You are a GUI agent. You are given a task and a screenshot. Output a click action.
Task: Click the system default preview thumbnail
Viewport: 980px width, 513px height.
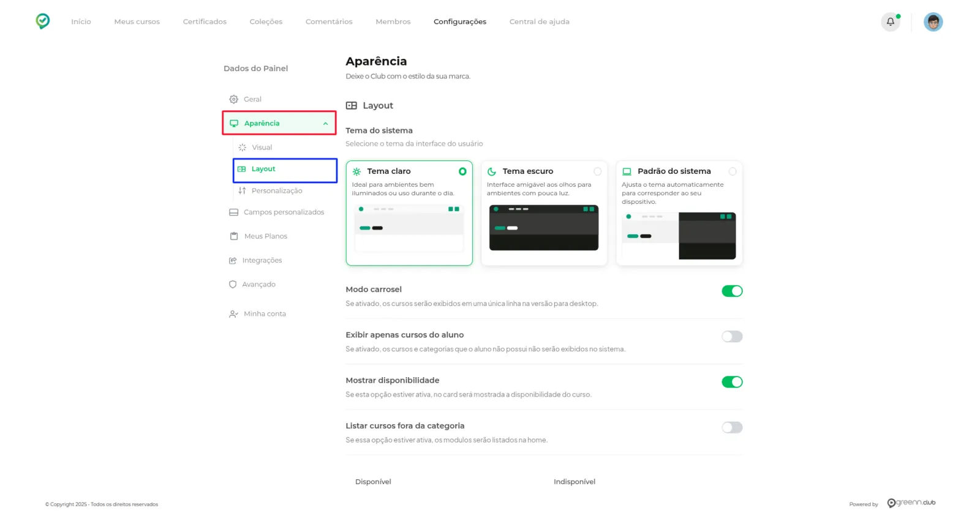679,236
